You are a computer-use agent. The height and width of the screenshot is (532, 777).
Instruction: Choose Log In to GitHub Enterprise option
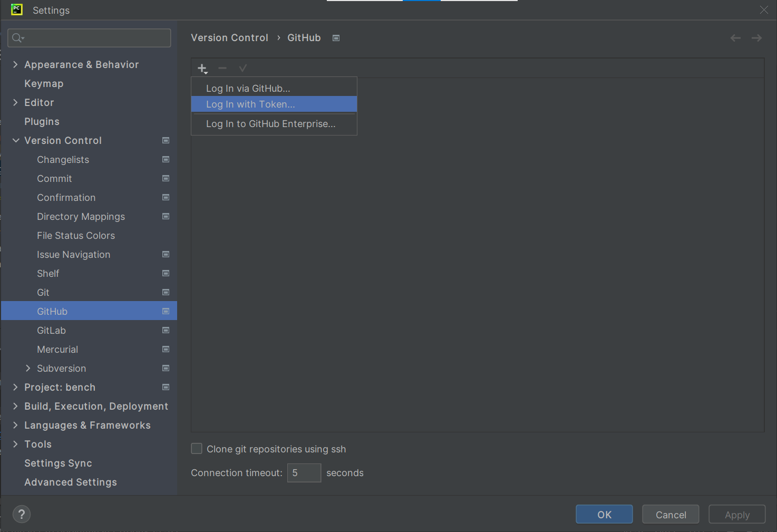coord(274,123)
